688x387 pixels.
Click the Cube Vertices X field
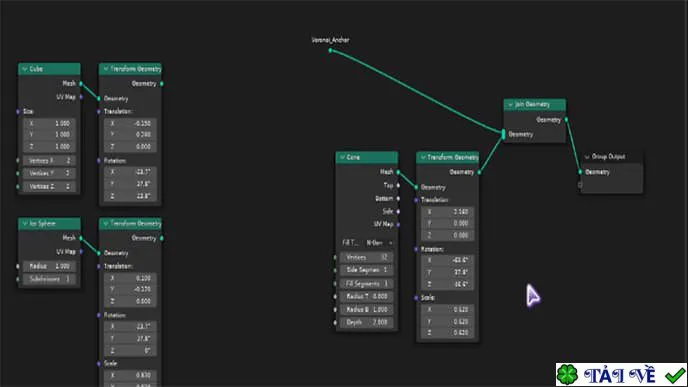pos(49,161)
